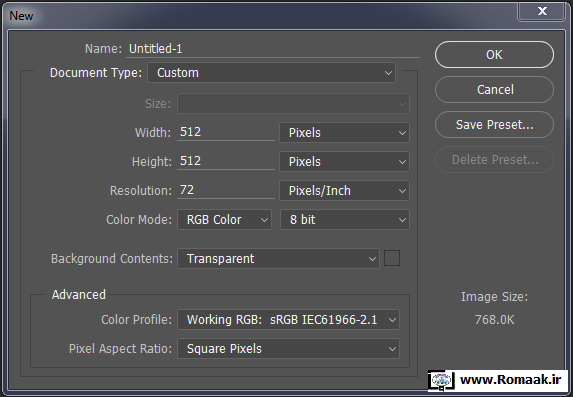Click the Color Profile: label
The height and width of the screenshot is (397, 573).
(x=136, y=320)
